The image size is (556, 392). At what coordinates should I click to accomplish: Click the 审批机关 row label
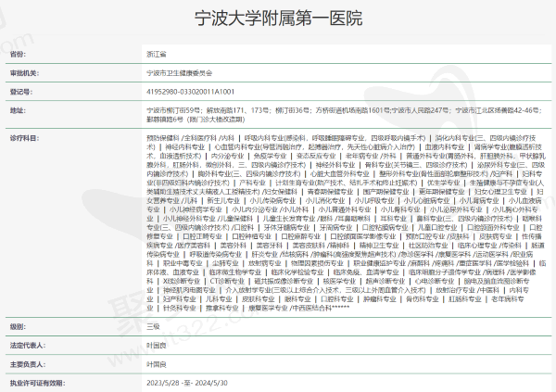point(24,73)
